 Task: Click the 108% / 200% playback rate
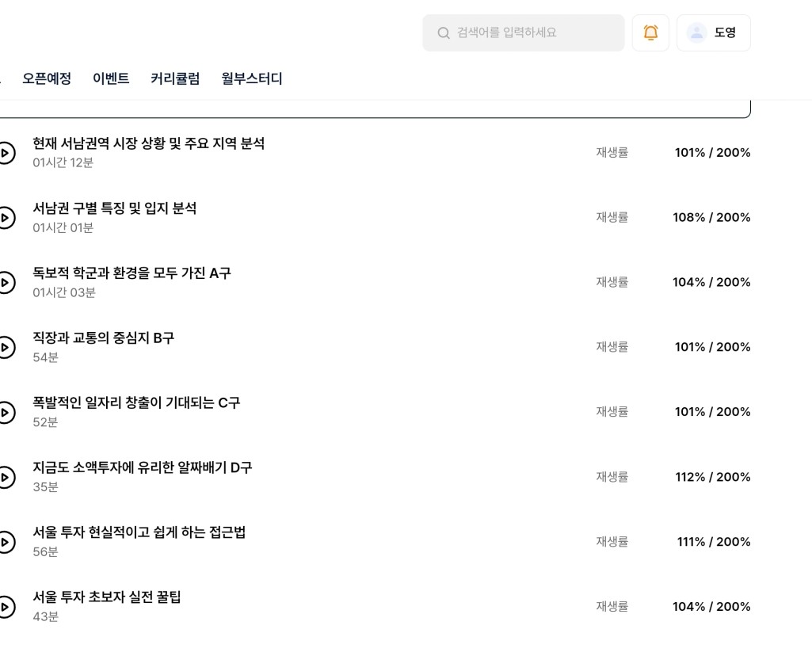pyautogui.click(x=711, y=217)
